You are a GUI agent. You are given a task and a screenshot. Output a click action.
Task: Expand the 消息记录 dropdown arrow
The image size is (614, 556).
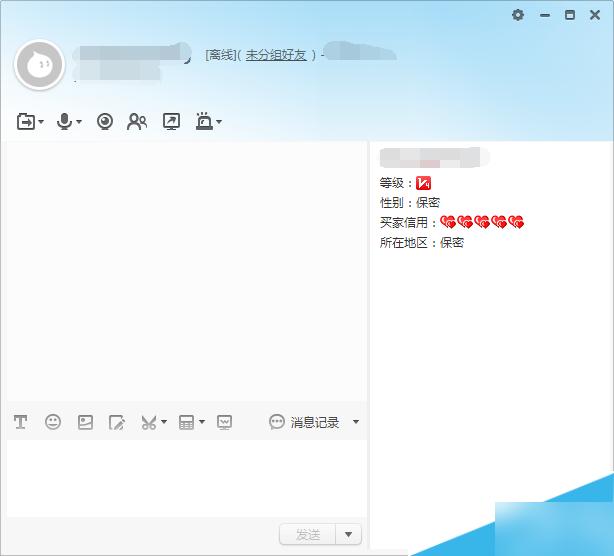(x=356, y=422)
